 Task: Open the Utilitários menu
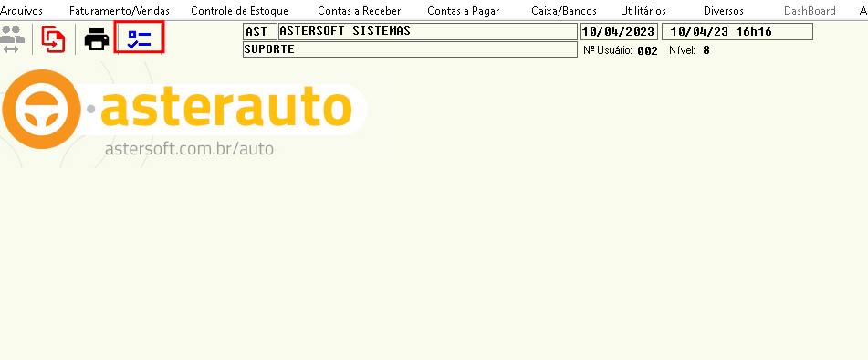[x=643, y=11]
